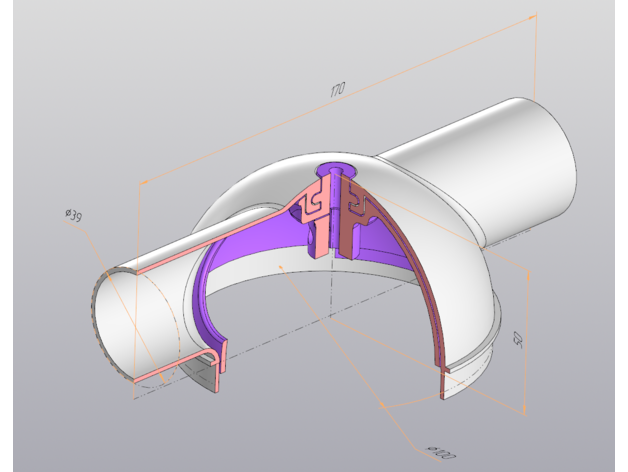Screen dimensions: 628x472
Task: Select the 50 height dimension value
Action: [x=517, y=339]
